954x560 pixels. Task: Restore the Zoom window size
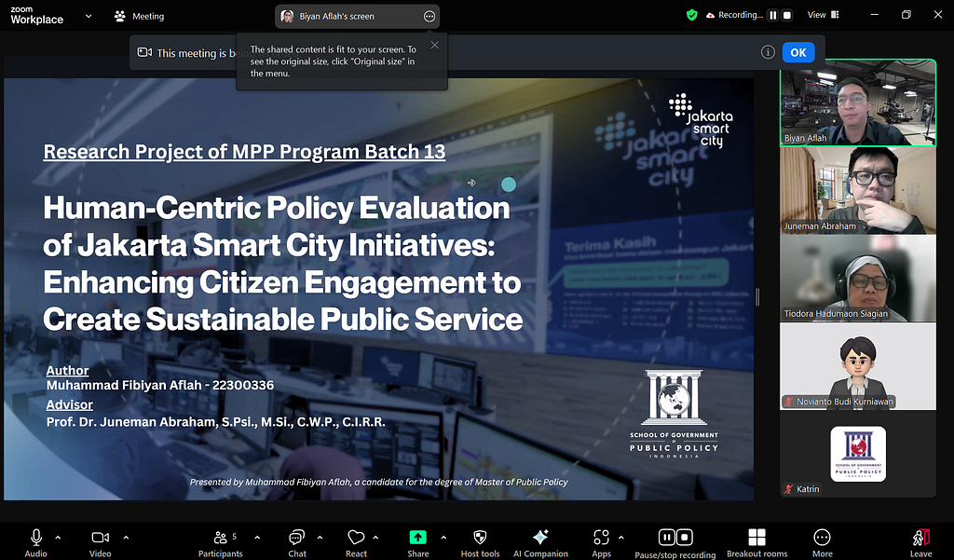[x=906, y=15]
